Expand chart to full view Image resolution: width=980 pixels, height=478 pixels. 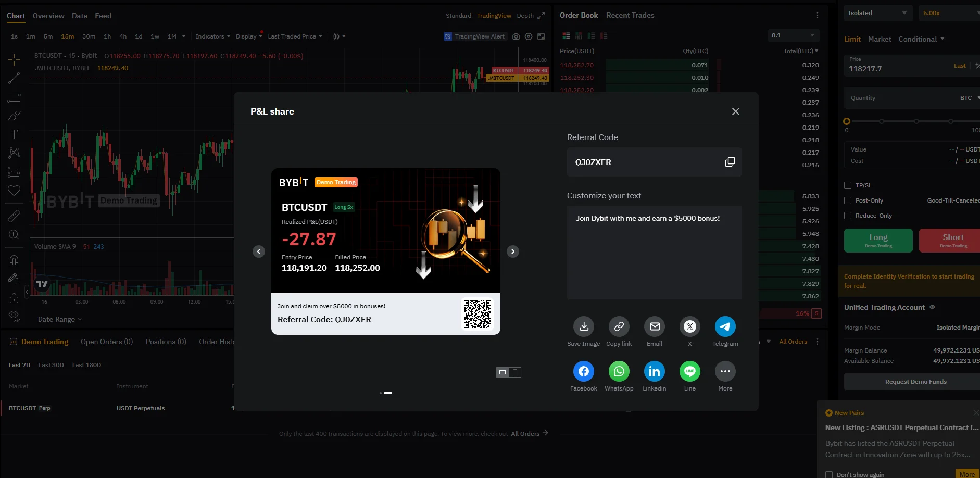[x=541, y=16]
